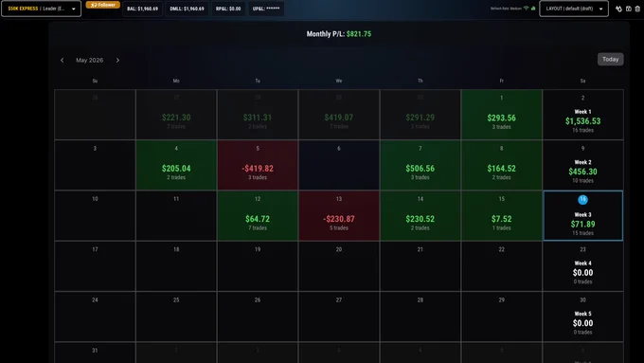The image size is (644, 363).
Task: Select the May 11 cell
Action: [176, 216]
